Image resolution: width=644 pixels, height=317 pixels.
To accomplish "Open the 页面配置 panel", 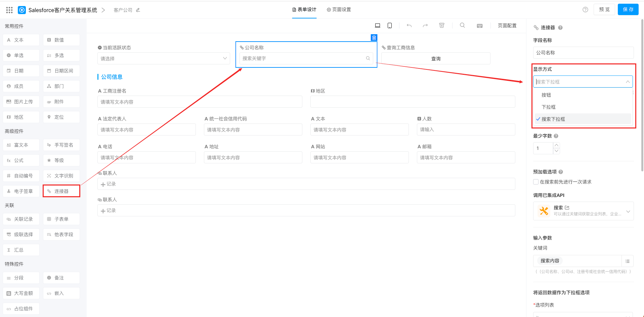I will click(x=507, y=25).
